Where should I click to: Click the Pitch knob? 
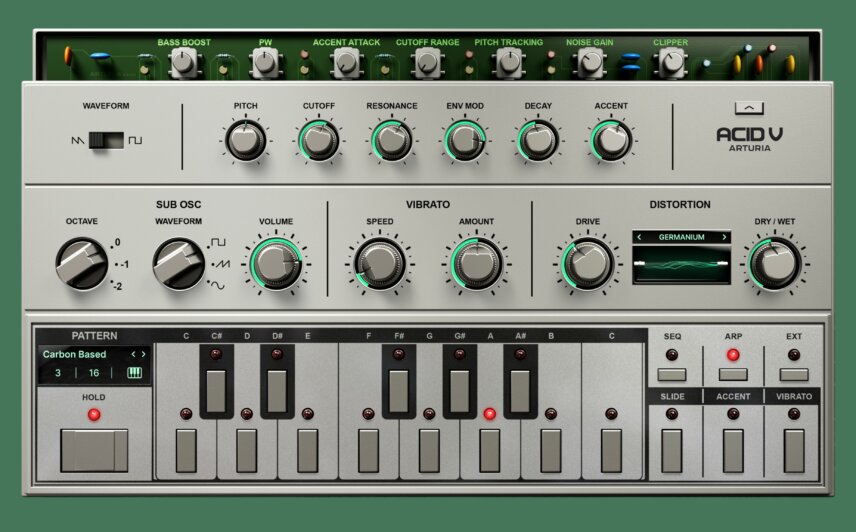[x=246, y=141]
